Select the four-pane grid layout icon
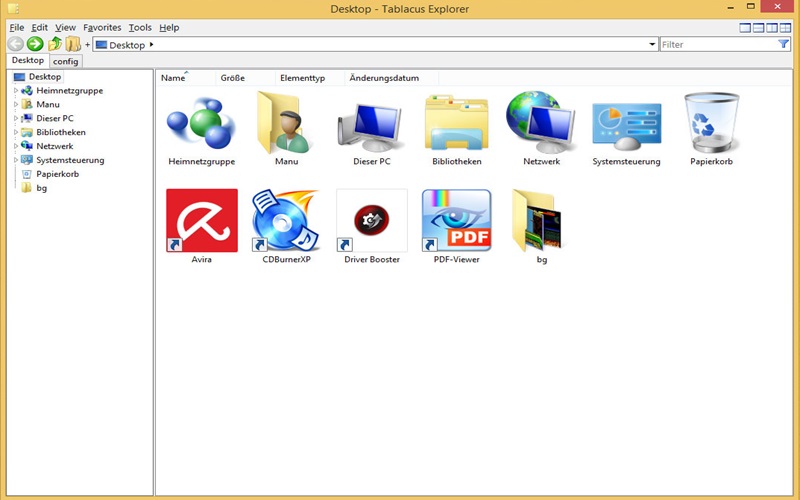 785,28
